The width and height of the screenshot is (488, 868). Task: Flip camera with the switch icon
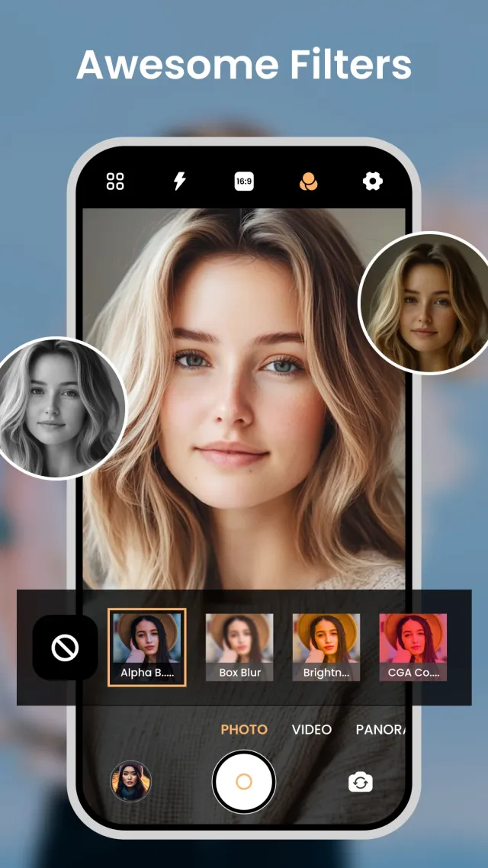360,783
